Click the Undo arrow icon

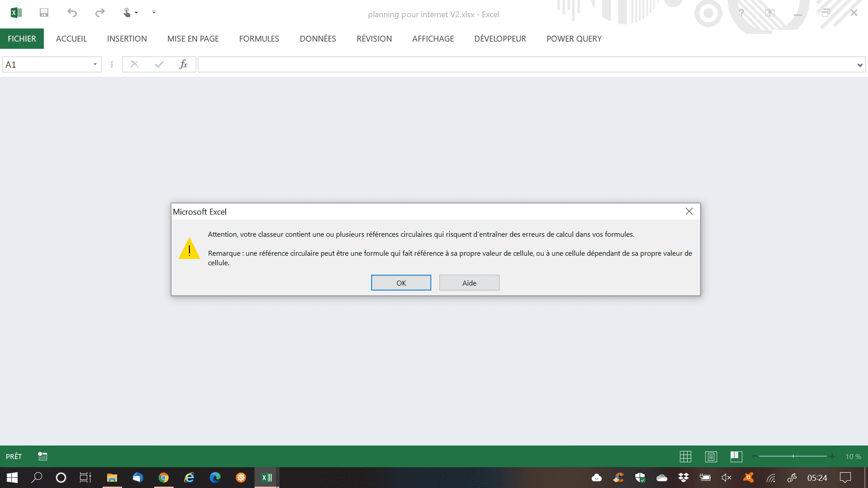pyautogui.click(x=72, y=13)
